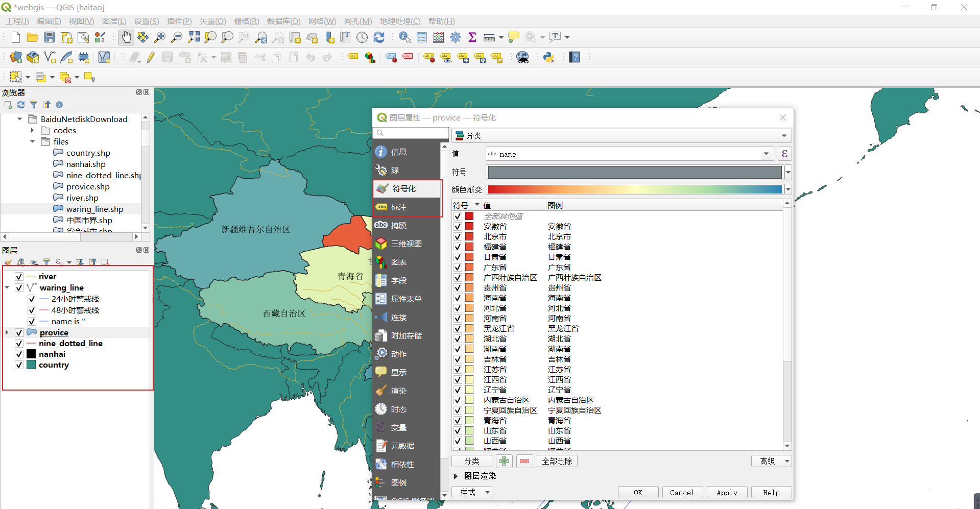Refresh the map canvas

click(379, 37)
